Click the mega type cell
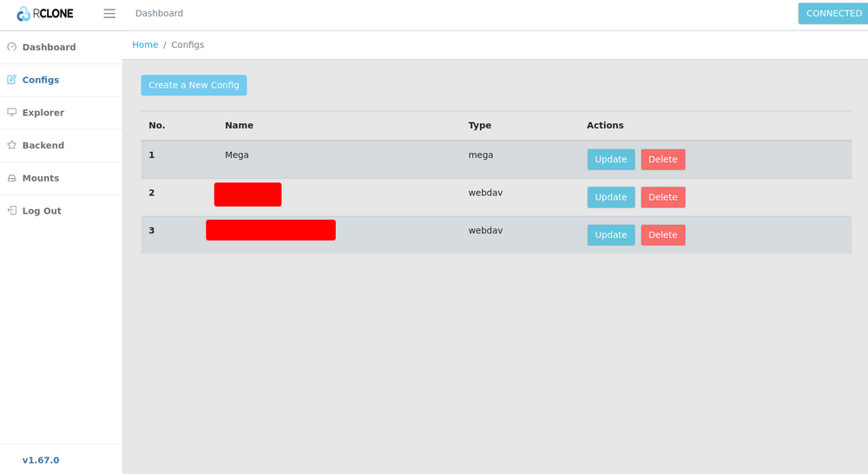Screen dimensions: 868x474 481,155
